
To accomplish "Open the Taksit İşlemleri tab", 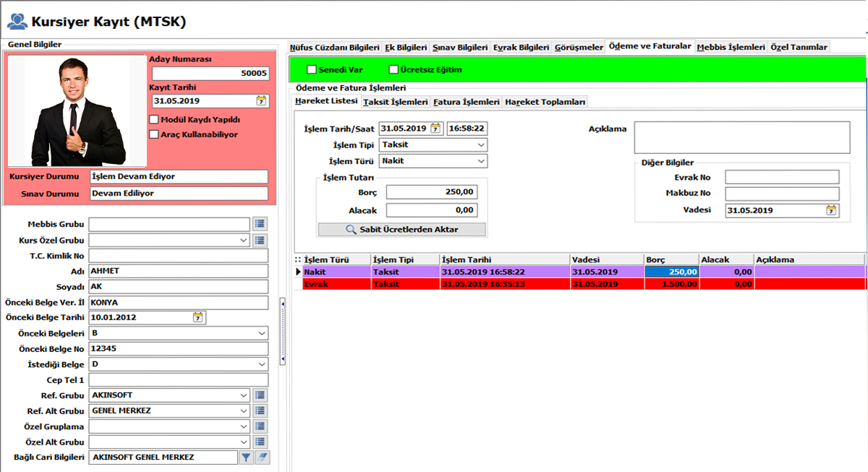I will [396, 103].
